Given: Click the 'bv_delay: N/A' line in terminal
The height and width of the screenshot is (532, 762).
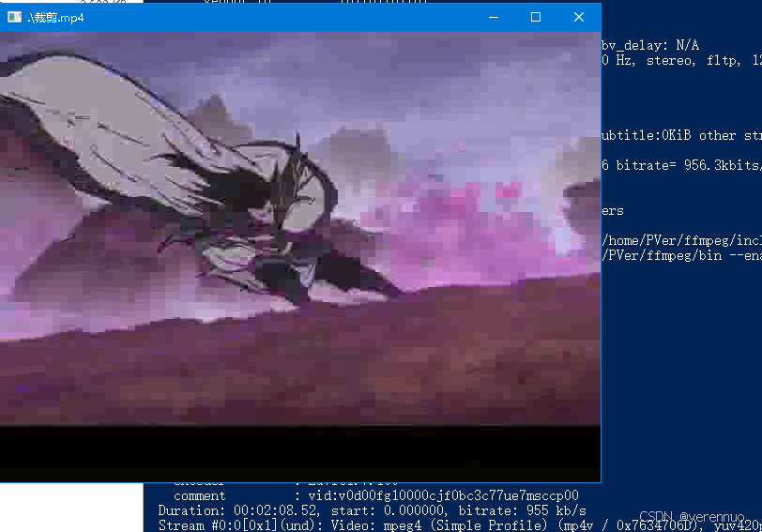Looking at the screenshot, I should pyautogui.click(x=650, y=46).
